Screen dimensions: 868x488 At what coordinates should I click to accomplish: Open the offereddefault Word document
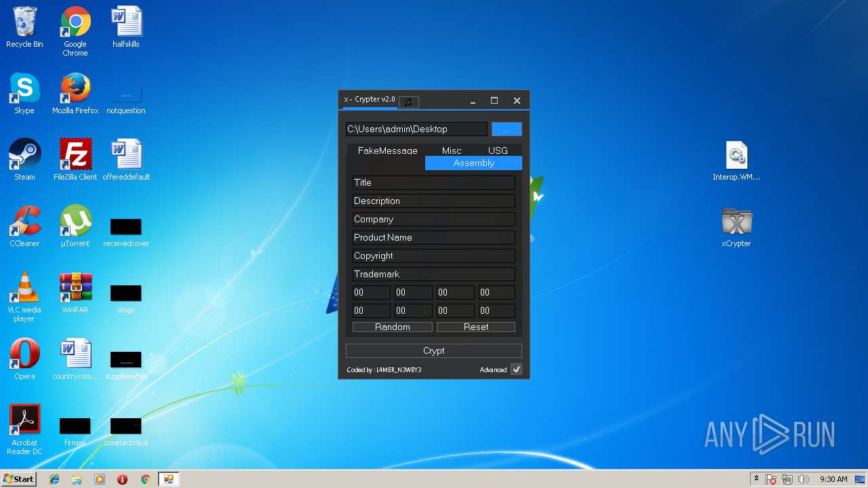(x=126, y=161)
